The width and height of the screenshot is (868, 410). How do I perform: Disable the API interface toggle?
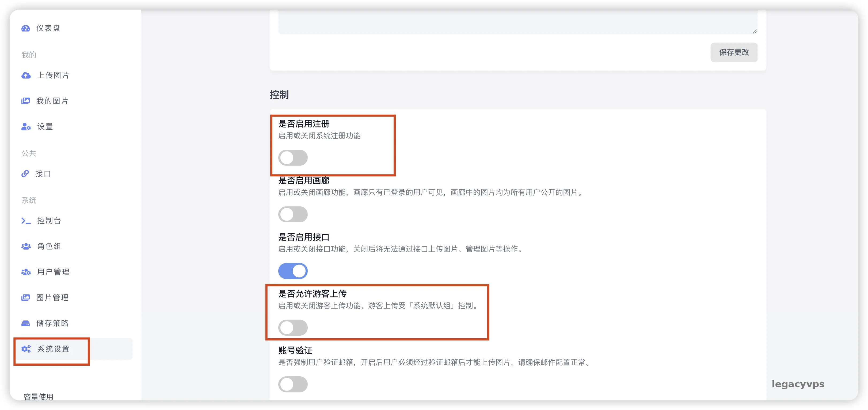click(x=292, y=271)
